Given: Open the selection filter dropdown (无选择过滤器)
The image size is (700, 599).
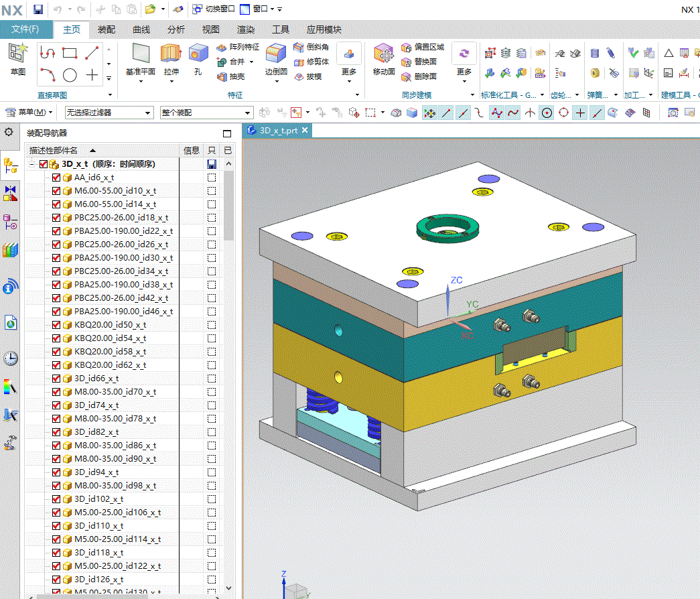Looking at the screenshot, I should click(x=109, y=113).
